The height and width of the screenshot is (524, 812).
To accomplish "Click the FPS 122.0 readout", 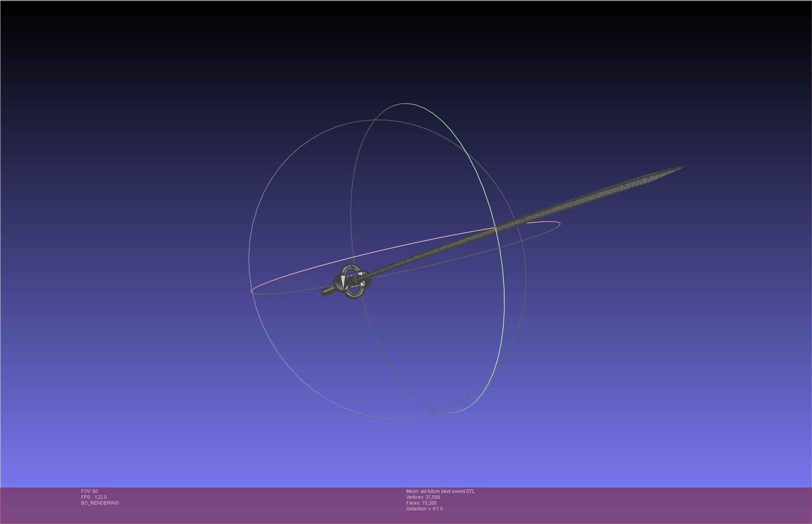I will 94,497.
